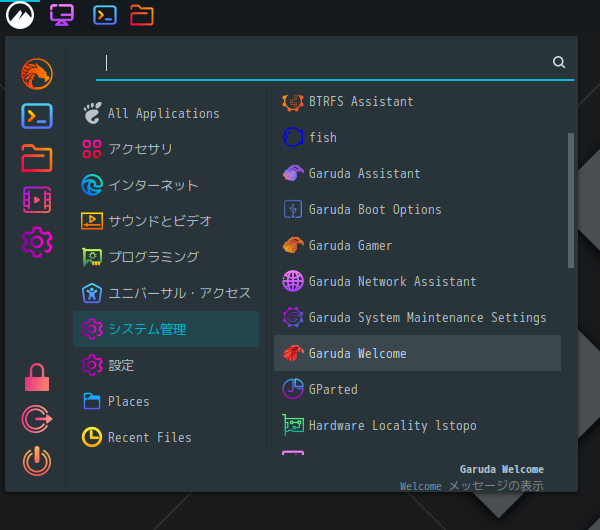Open the Recent Files category

pos(166,437)
